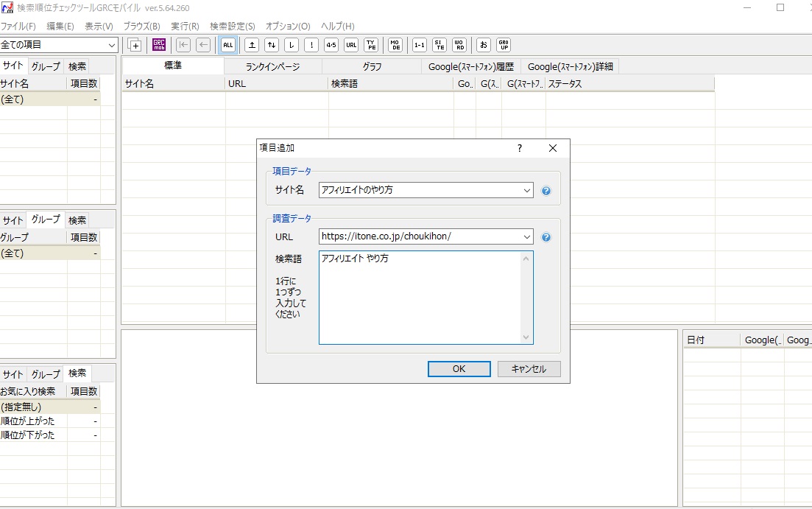Viewport: 812px width, 509px height.
Task: Select サイト tab in the お気に入り検索 panel
Action: [13, 374]
